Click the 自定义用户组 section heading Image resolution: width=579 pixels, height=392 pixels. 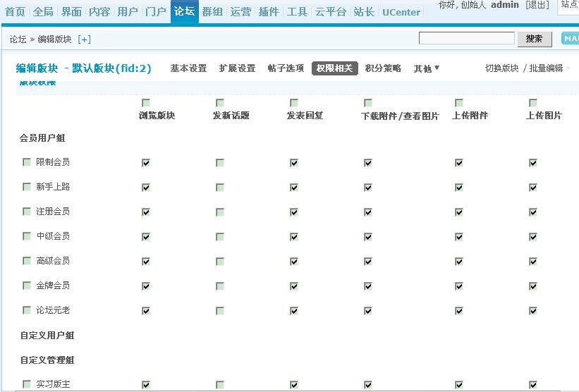tap(47, 336)
